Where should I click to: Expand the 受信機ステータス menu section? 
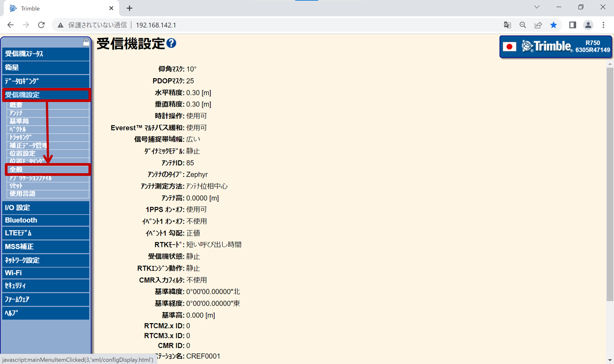46,54
